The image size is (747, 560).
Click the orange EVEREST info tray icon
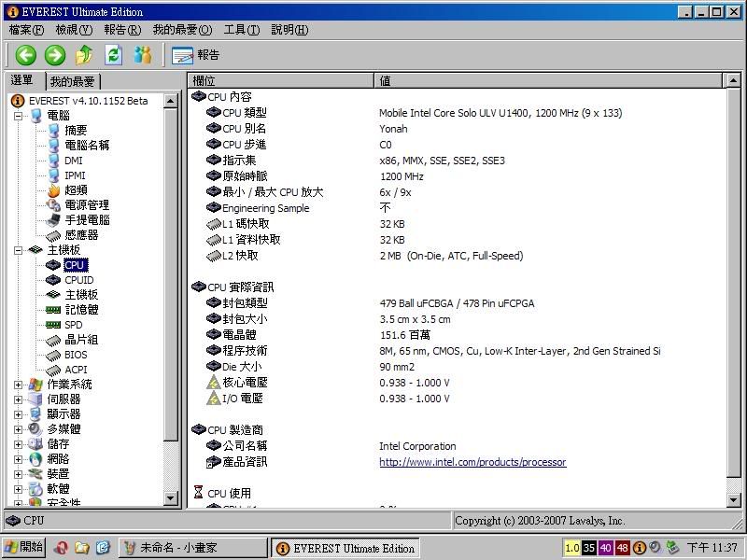click(x=640, y=548)
